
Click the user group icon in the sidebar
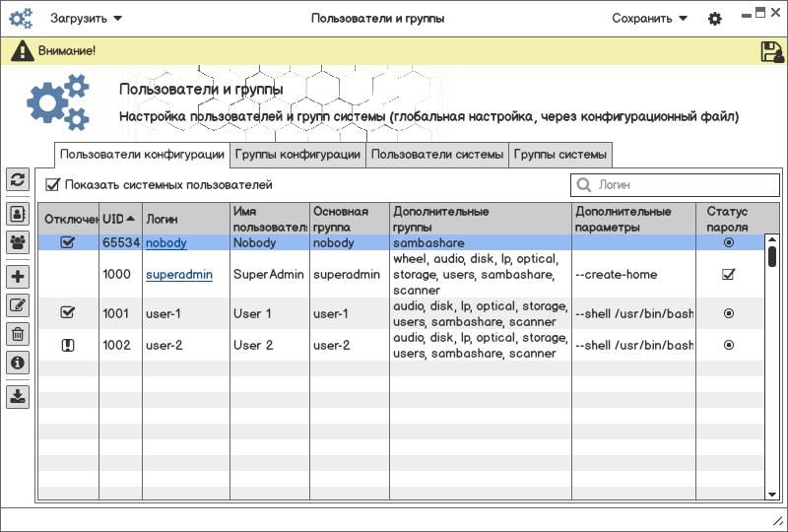pos(18,240)
